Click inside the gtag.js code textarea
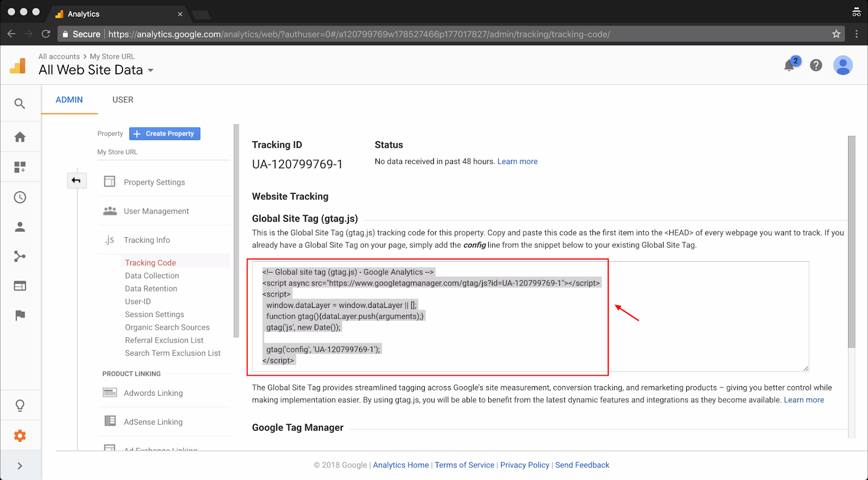Viewport: 868px width, 480px height. (x=531, y=317)
